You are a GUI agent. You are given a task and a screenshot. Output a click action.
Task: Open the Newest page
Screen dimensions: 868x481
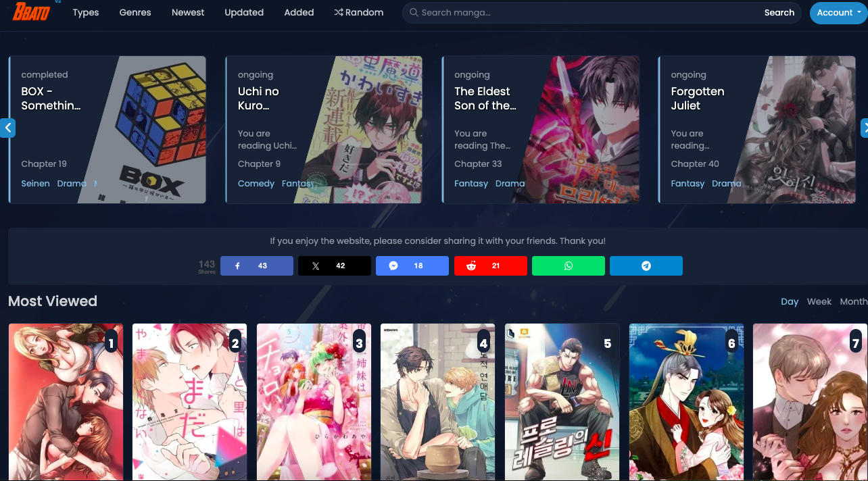click(x=187, y=12)
